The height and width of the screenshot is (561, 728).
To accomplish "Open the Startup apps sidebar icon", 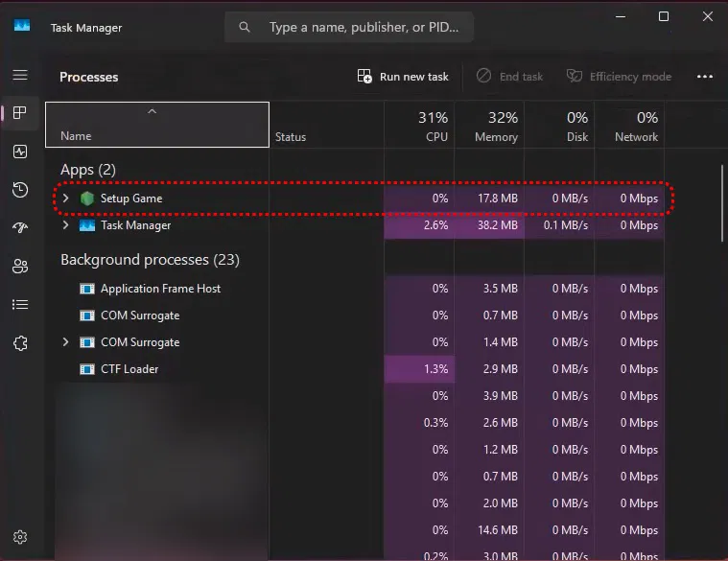I will coord(20,227).
